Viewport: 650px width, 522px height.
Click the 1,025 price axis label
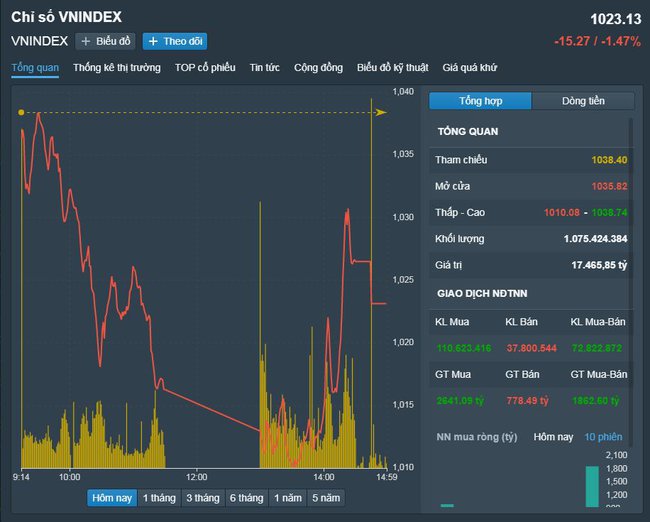(403, 280)
